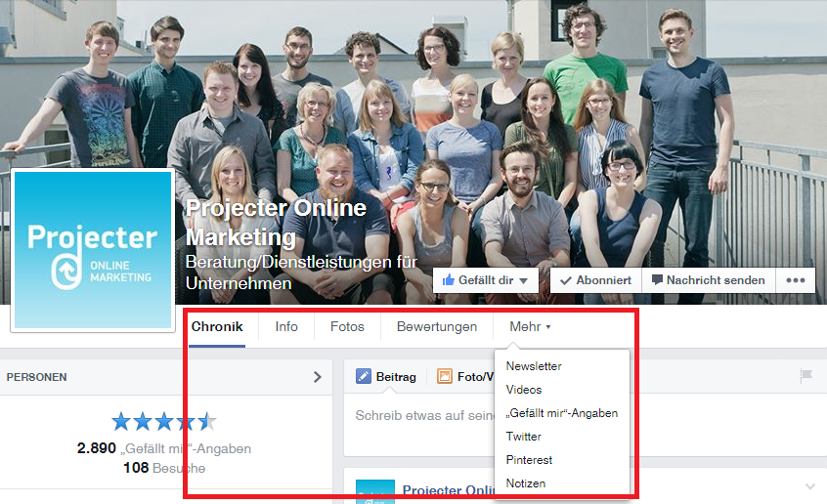Viewport: 827px width, 504px height.
Task: Click the thumbs-up icon on Gefällt dir
Action: click(x=449, y=280)
